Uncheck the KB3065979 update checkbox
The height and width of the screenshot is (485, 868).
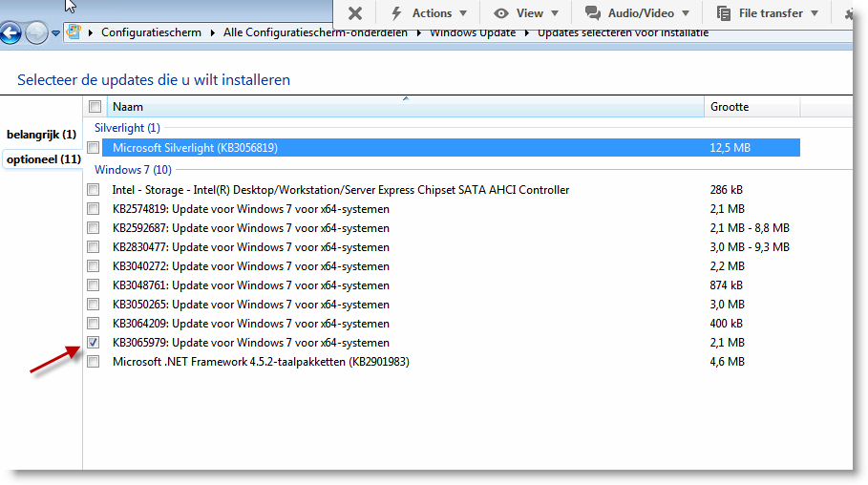93,343
